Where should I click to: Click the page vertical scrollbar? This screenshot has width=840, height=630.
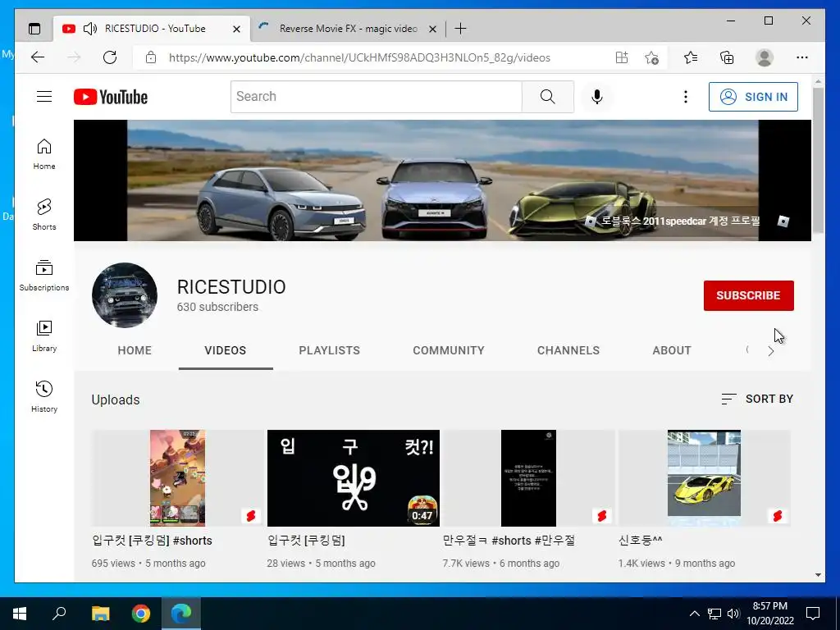pyautogui.click(x=818, y=160)
